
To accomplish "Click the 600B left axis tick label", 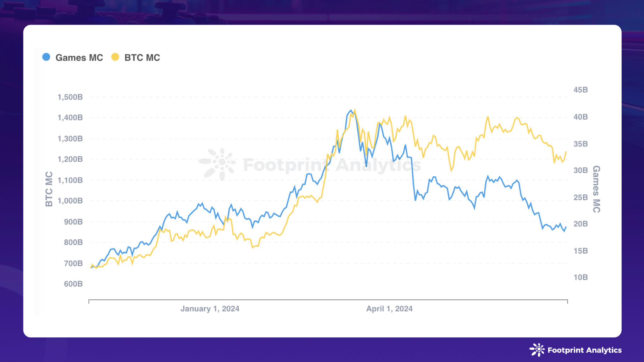I will [73, 284].
